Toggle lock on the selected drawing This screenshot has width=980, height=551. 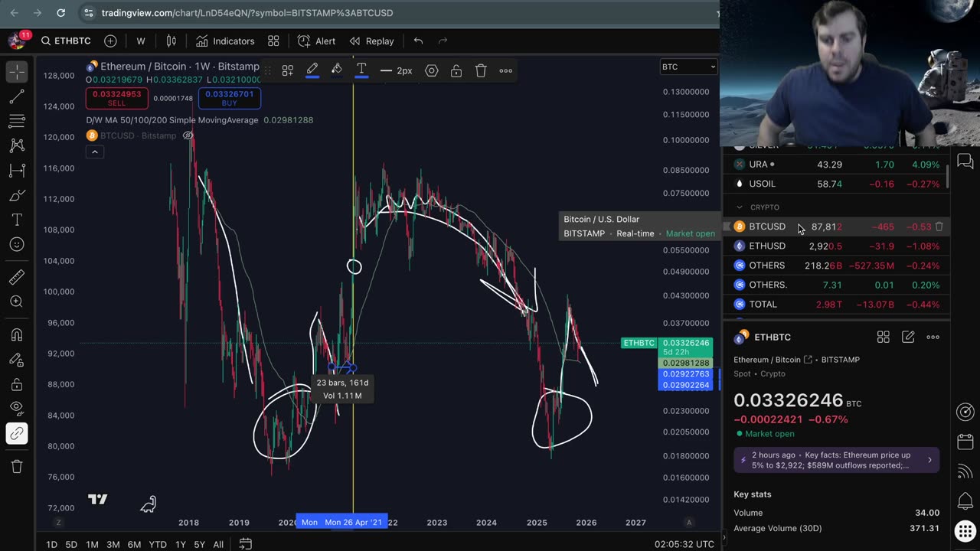(456, 70)
